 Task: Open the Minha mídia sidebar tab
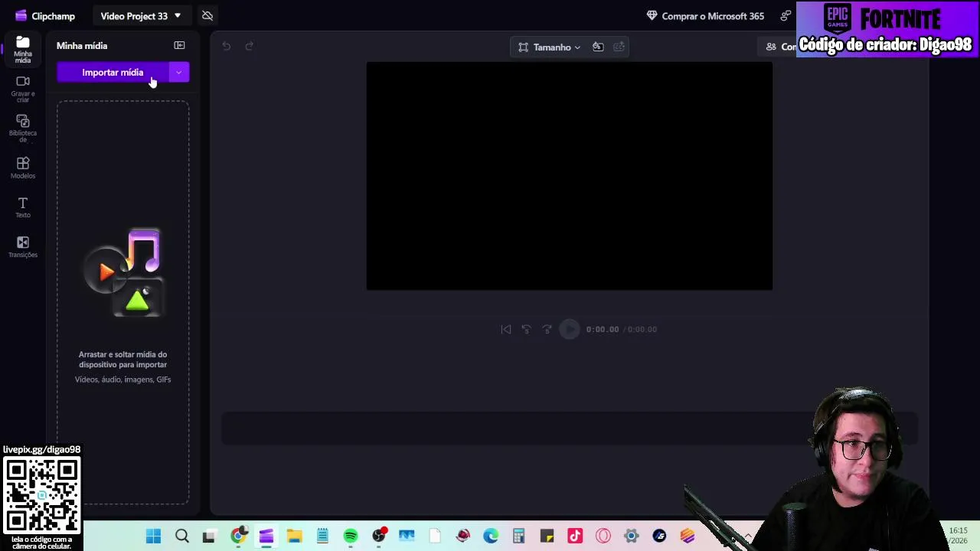(22, 49)
